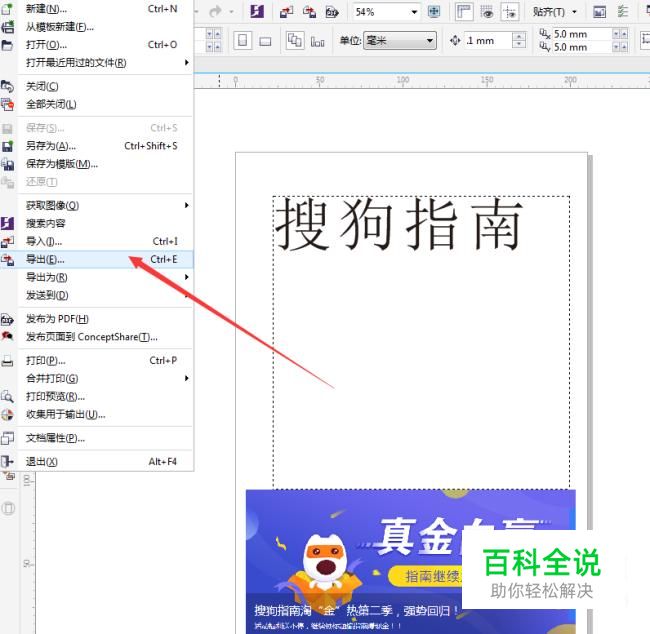The width and height of the screenshot is (650, 634).
Task: Click the printer icon in menu
Action: (x=7, y=361)
